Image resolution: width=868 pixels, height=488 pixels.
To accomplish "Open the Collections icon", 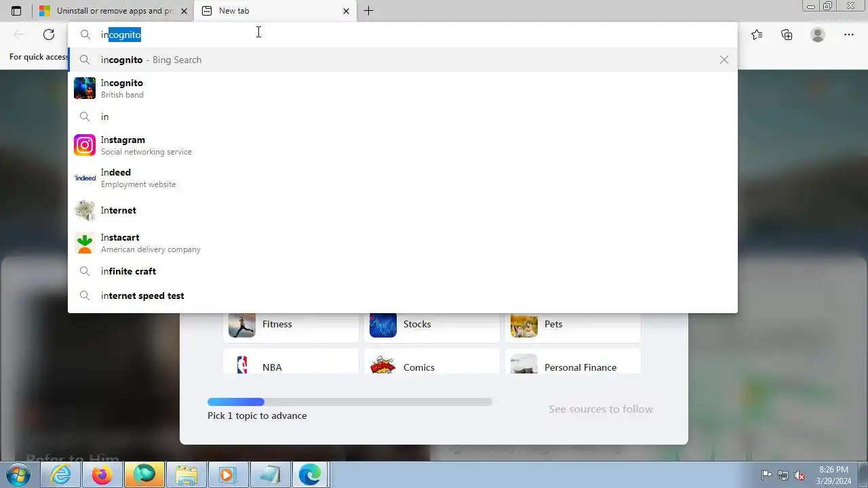I will click(787, 35).
